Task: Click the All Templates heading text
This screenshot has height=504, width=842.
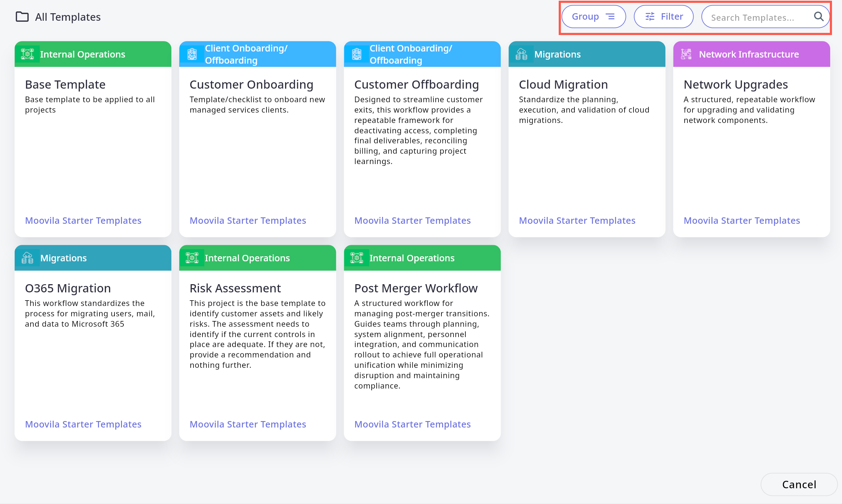Action: [x=68, y=17]
